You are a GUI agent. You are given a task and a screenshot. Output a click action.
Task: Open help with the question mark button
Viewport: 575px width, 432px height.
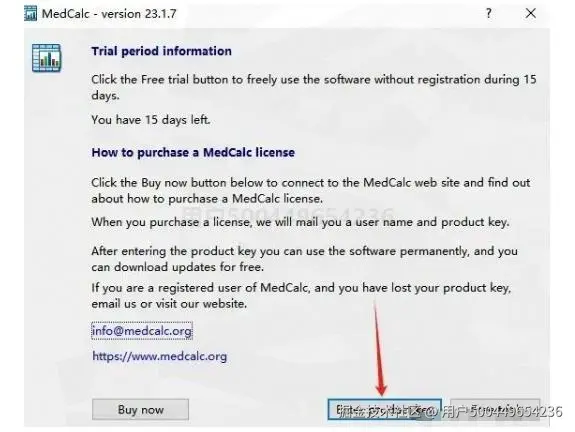(x=488, y=14)
